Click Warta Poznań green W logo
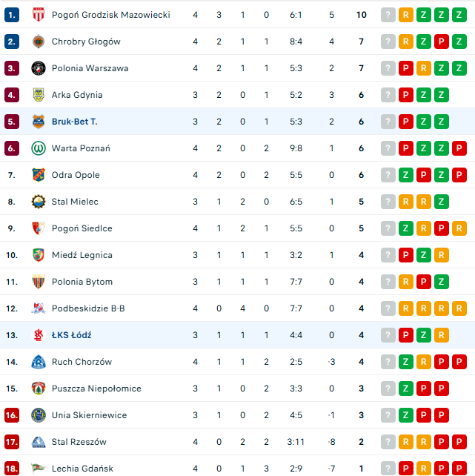The image size is (475, 476). point(39,148)
